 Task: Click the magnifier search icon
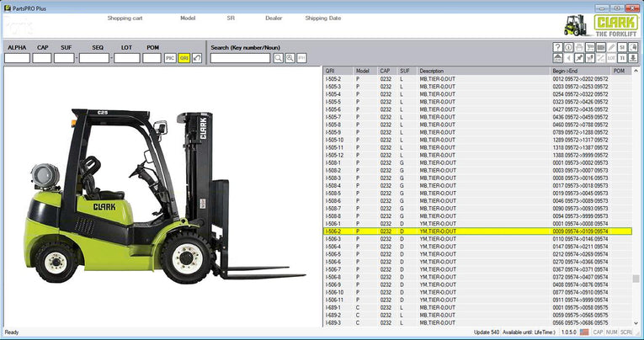point(278,58)
